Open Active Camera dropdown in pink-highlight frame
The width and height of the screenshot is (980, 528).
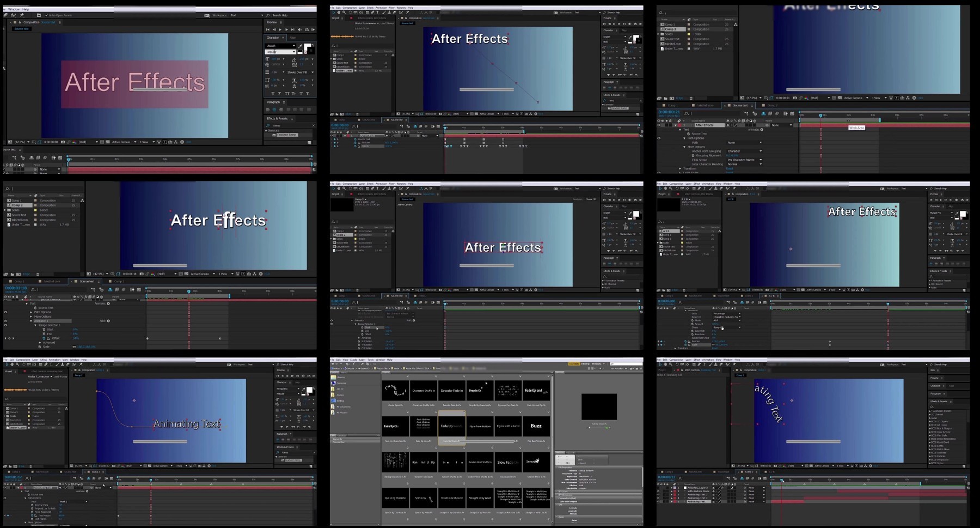coord(124,142)
